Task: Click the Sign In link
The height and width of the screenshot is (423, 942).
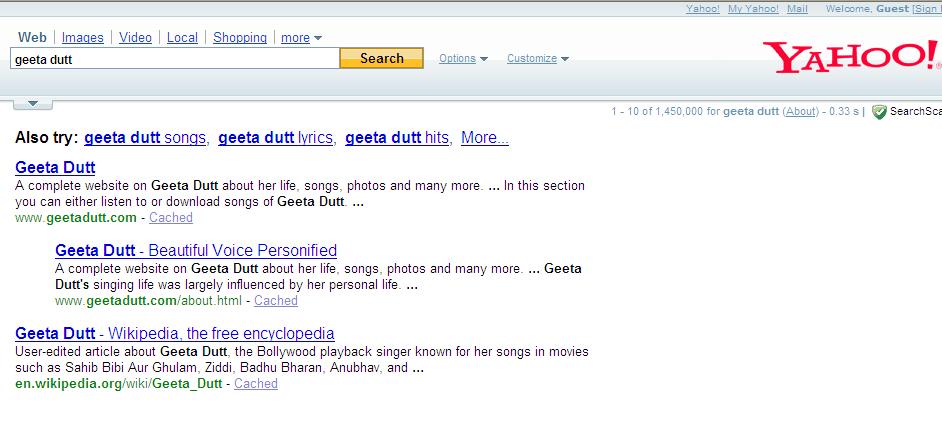Action: pyautogui.click(x=926, y=9)
